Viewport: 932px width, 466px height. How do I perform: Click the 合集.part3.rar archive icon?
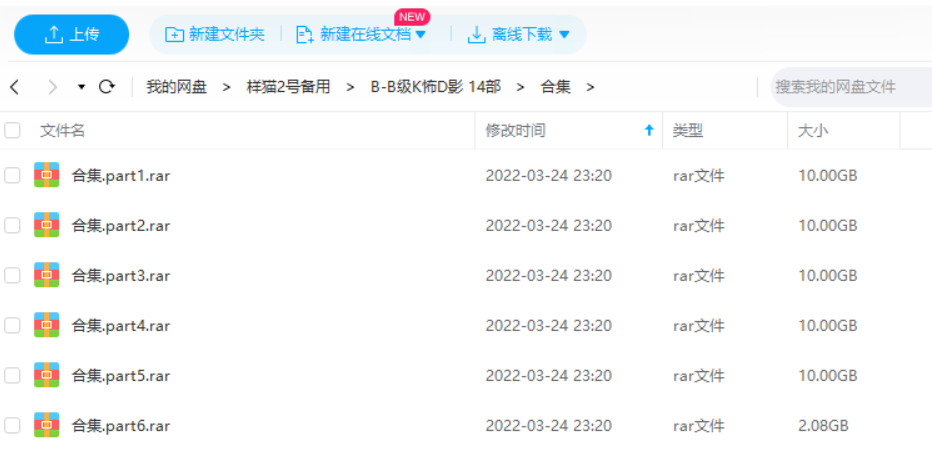point(46,275)
